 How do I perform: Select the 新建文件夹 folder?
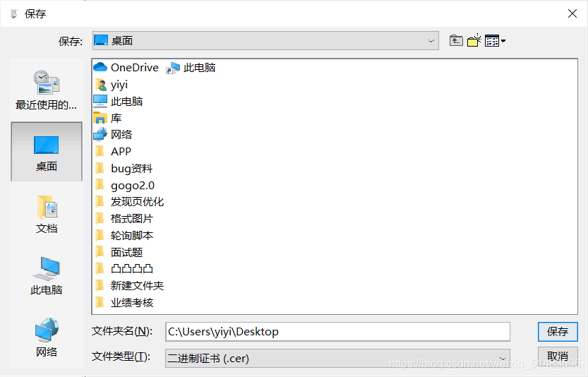[129, 286]
